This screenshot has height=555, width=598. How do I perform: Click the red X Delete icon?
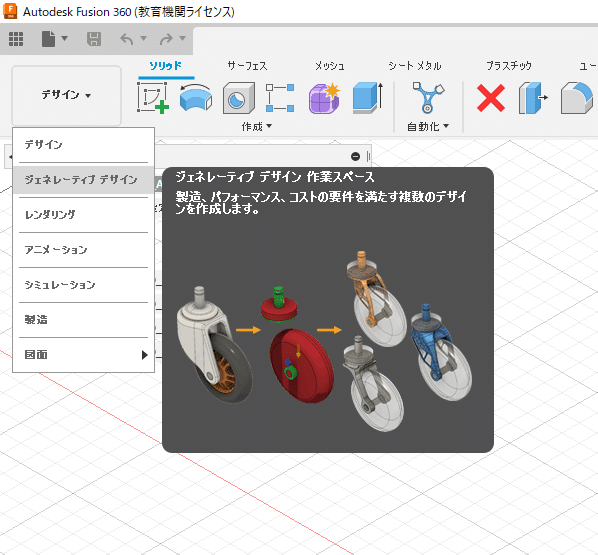click(x=491, y=98)
